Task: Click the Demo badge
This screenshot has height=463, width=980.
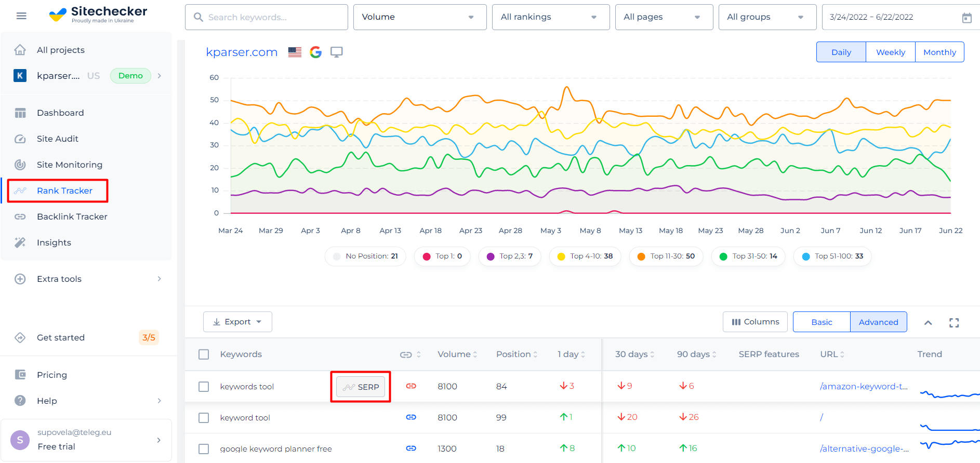Action: [x=130, y=76]
